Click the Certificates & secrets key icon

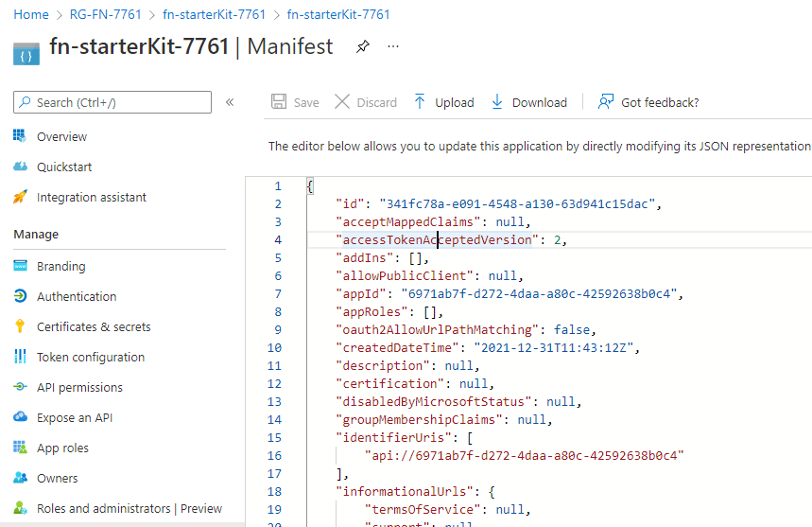(x=20, y=326)
